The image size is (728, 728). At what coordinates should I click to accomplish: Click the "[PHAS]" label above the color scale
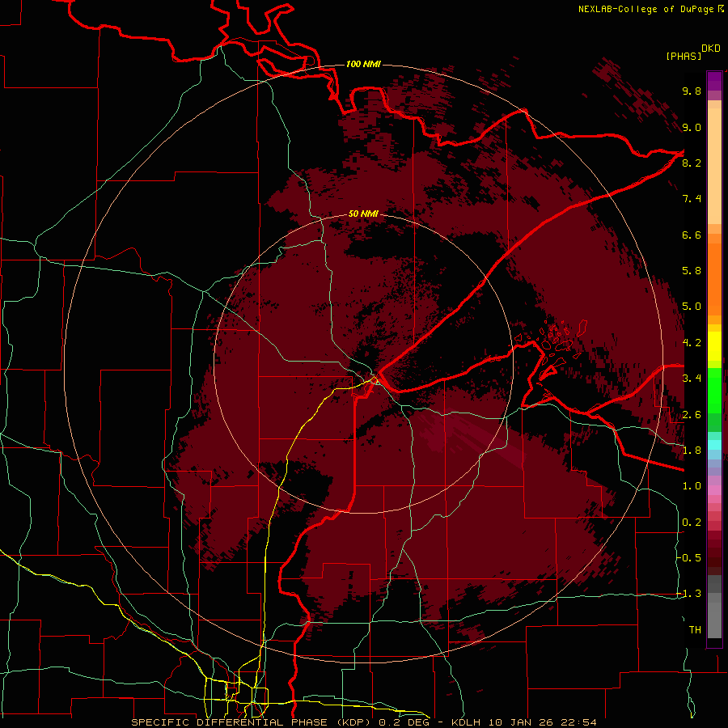point(684,56)
